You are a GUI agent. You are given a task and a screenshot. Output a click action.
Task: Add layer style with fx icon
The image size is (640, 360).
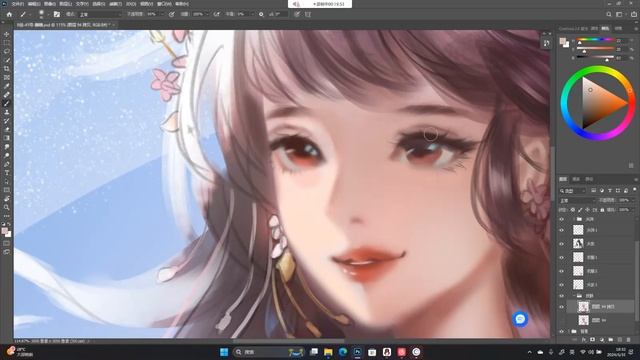point(584,340)
